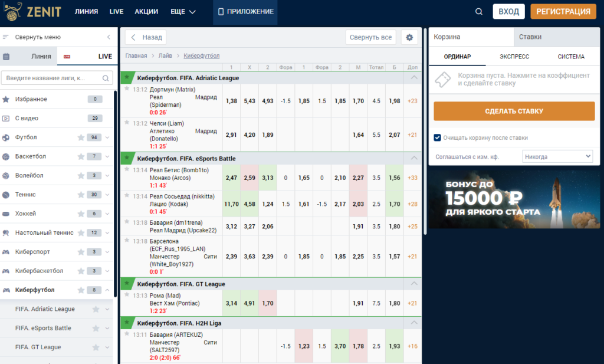Select odds 3,70 in Бавария (ARTEKUZ) row
Image resolution: width=604 pixels, height=364 pixels.
(340, 346)
